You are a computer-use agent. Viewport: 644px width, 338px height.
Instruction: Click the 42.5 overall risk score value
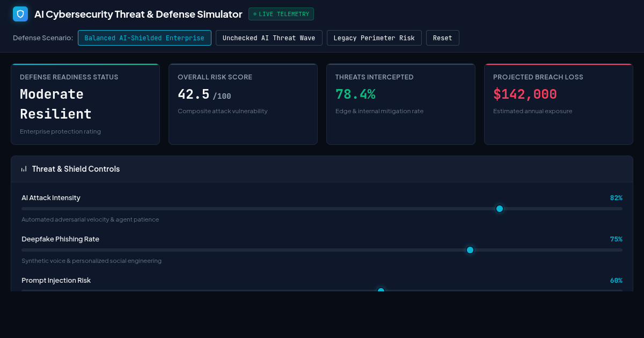pos(194,94)
